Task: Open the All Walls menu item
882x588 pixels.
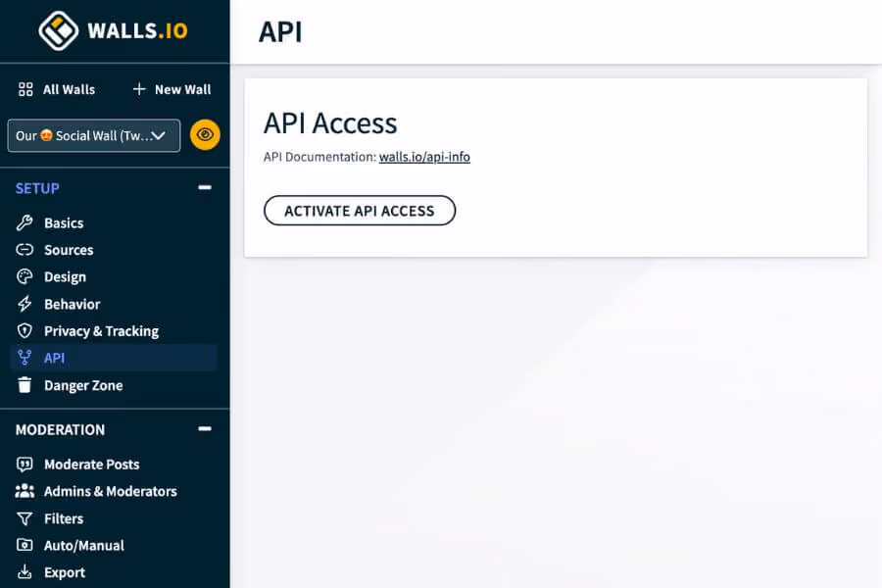Action: click(x=70, y=89)
